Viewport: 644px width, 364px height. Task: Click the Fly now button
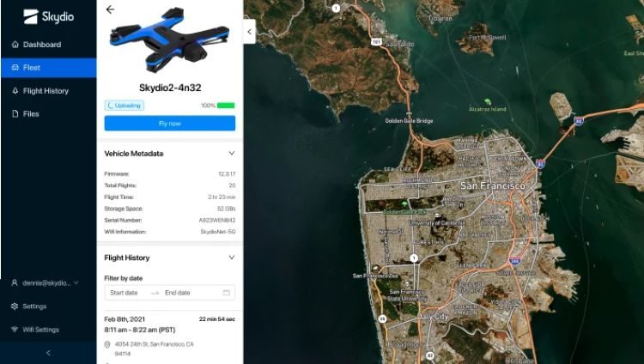click(x=170, y=124)
